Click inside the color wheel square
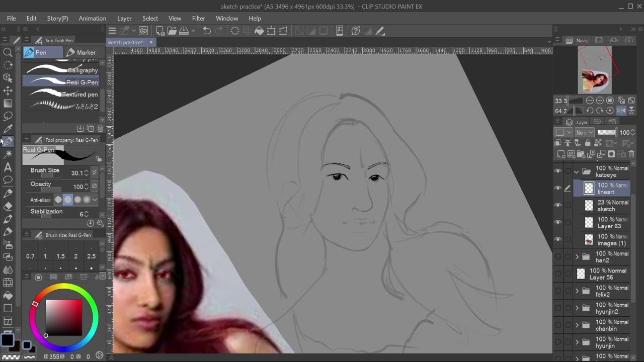This screenshot has width=644, height=362. pos(63,317)
